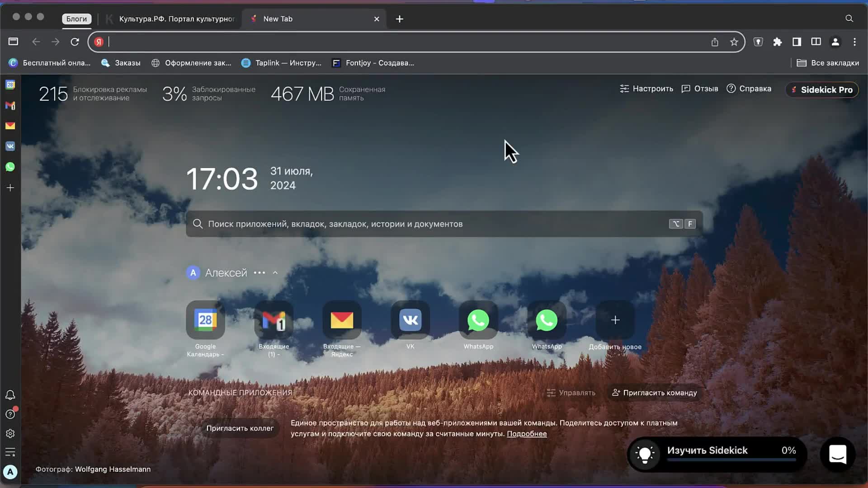
Task: Open the Подробнее link
Action: pyautogui.click(x=526, y=434)
